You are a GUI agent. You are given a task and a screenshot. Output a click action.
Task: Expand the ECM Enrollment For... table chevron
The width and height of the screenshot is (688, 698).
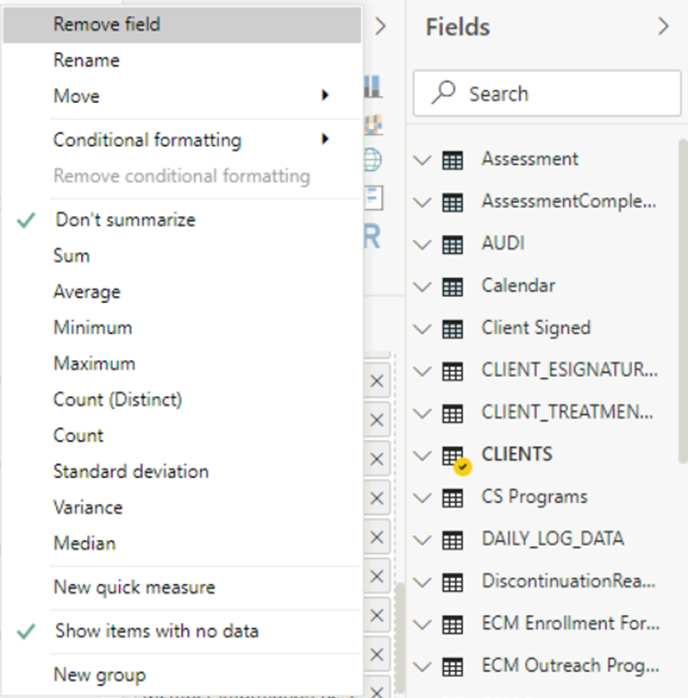(x=422, y=624)
